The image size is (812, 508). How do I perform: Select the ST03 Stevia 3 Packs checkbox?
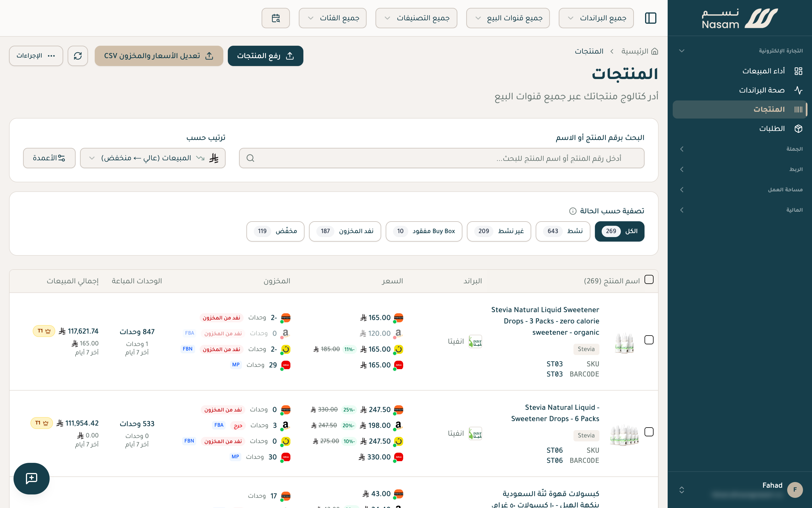649,340
